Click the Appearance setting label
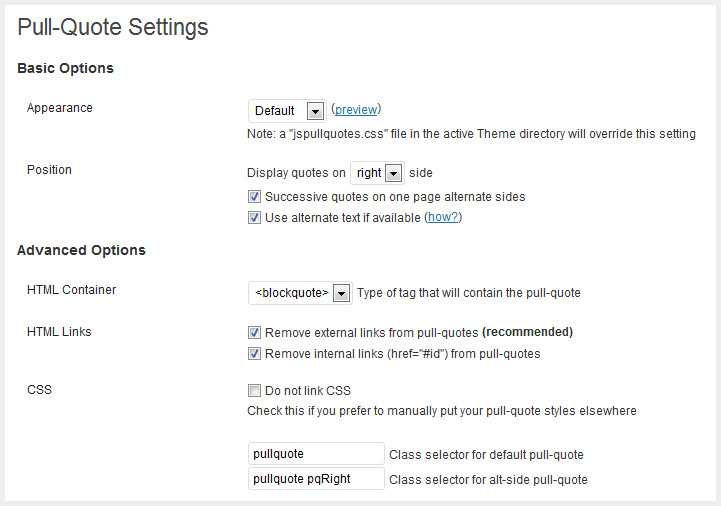 [x=60, y=108]
